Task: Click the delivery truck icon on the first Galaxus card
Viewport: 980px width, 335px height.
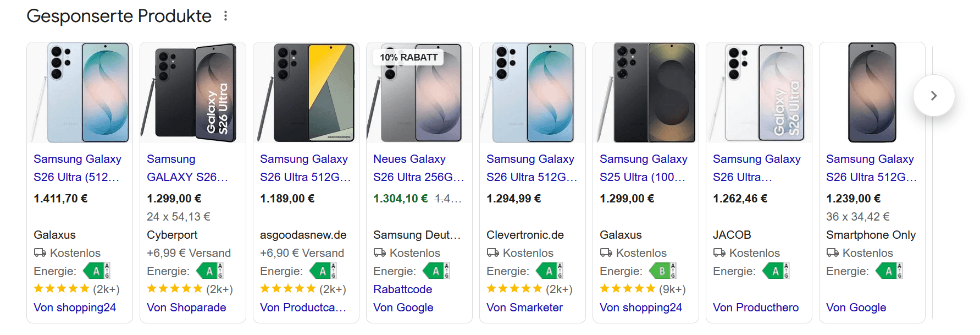Action: [38, 252]
